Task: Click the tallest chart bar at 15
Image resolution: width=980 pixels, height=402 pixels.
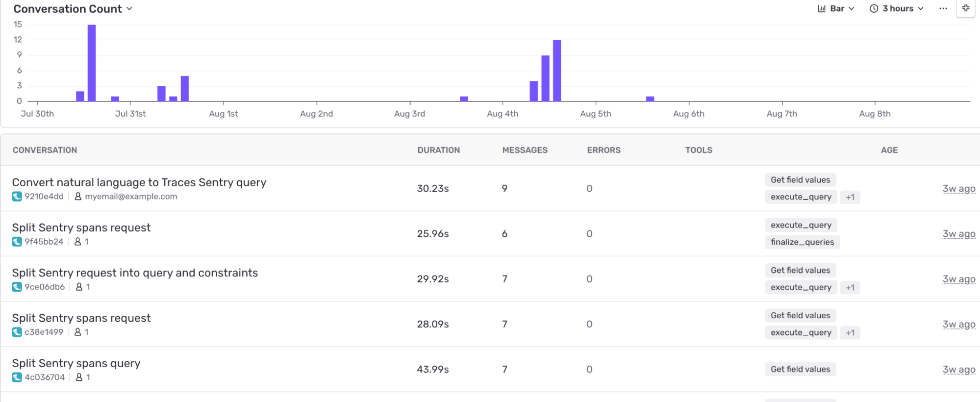Action: click(92, 63)
